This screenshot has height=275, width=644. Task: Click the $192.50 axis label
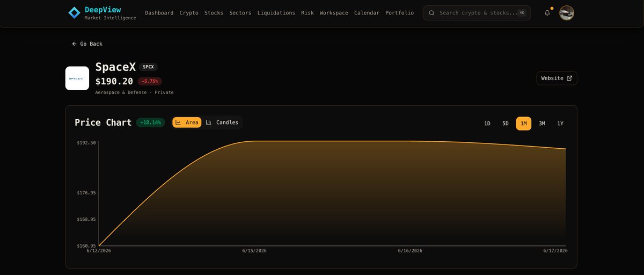(86, 143)
